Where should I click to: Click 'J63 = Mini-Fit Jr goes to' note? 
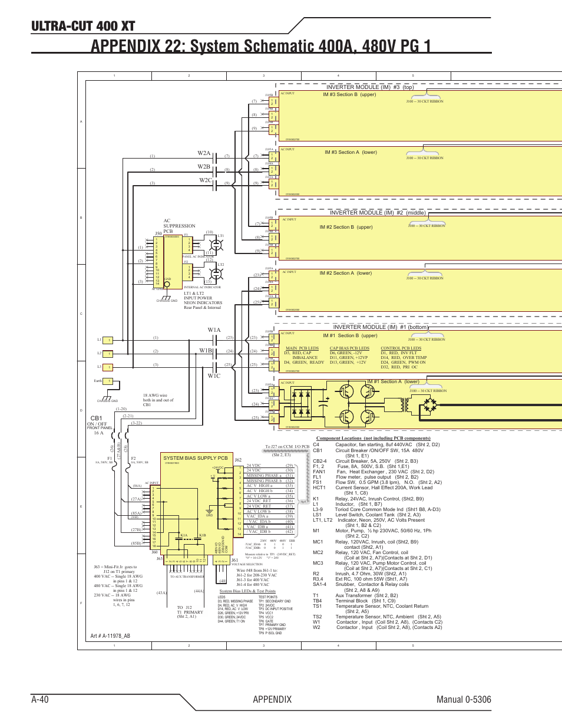tap(115, 567)
